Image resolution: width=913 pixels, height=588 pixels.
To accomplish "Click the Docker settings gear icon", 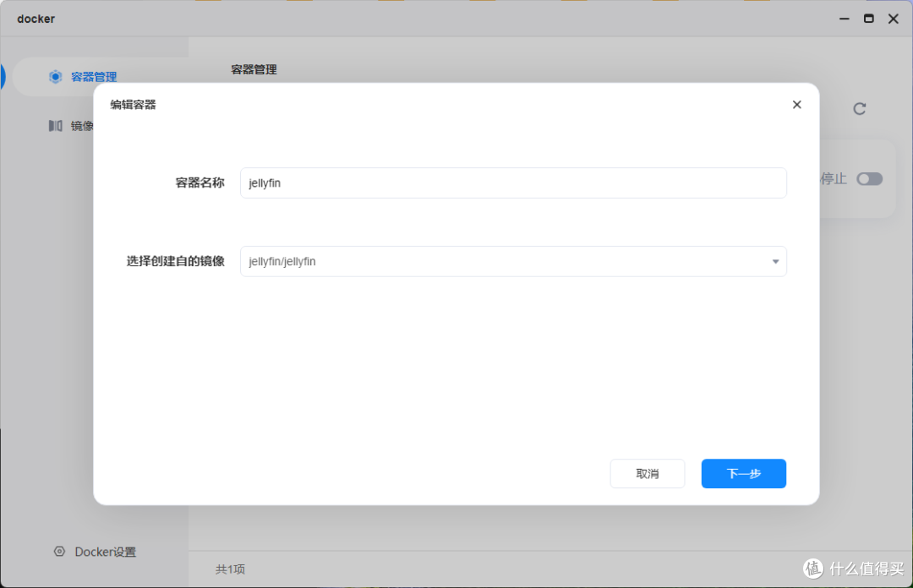I will click(59, 552).
